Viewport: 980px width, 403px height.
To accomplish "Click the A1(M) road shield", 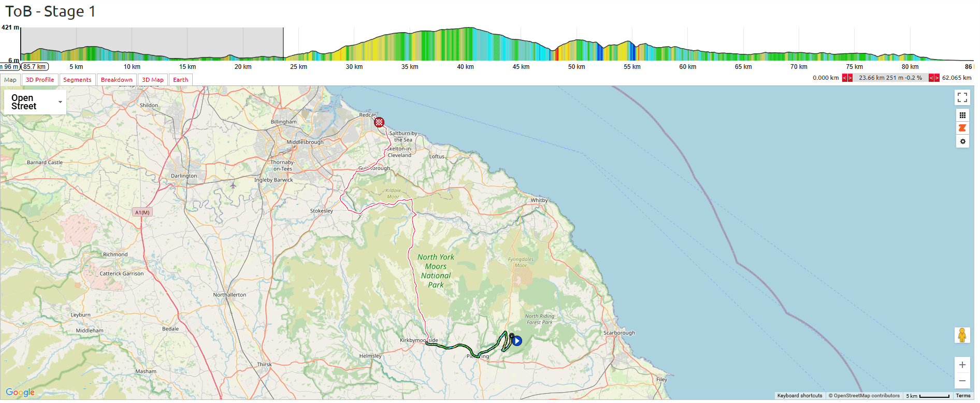I will click(142, 212).
